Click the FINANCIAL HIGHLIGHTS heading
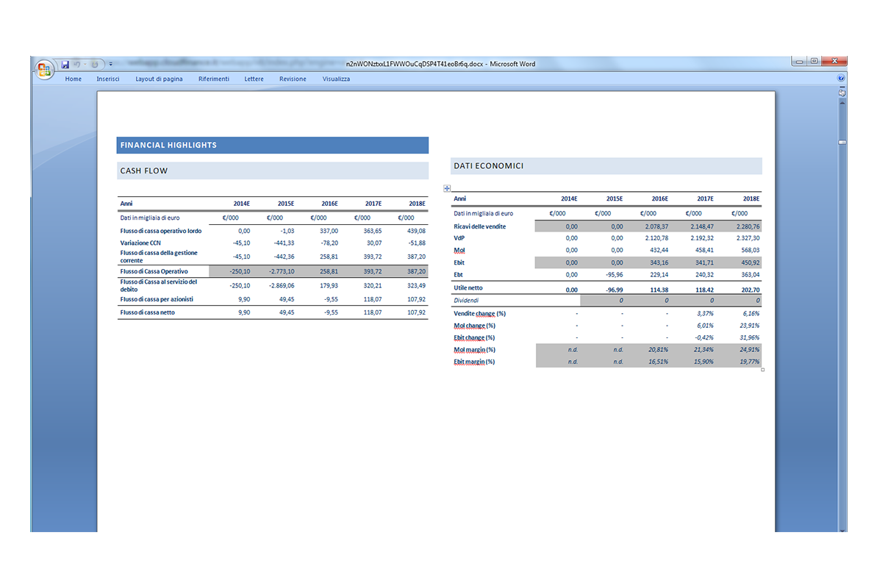 tap(168, 145)
